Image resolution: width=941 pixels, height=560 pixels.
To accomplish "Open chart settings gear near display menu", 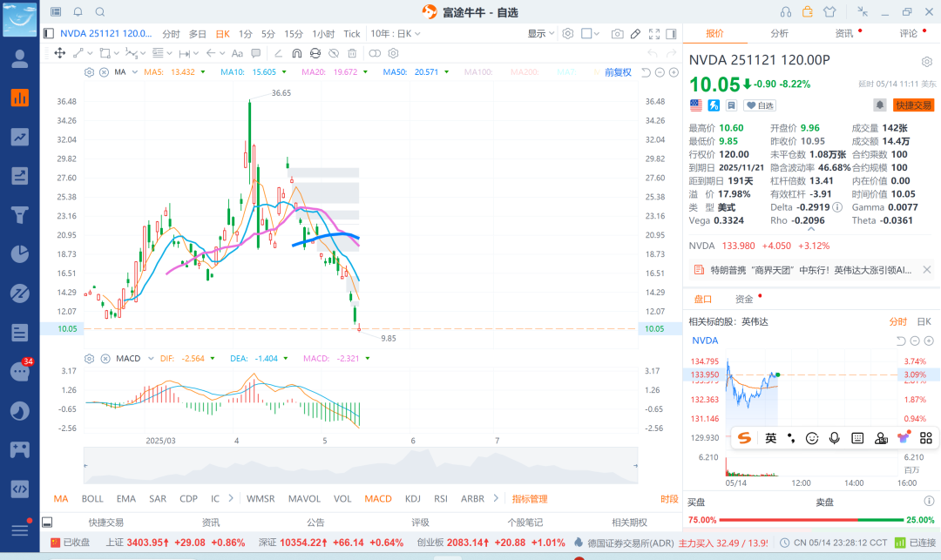I will click(568, 34).
